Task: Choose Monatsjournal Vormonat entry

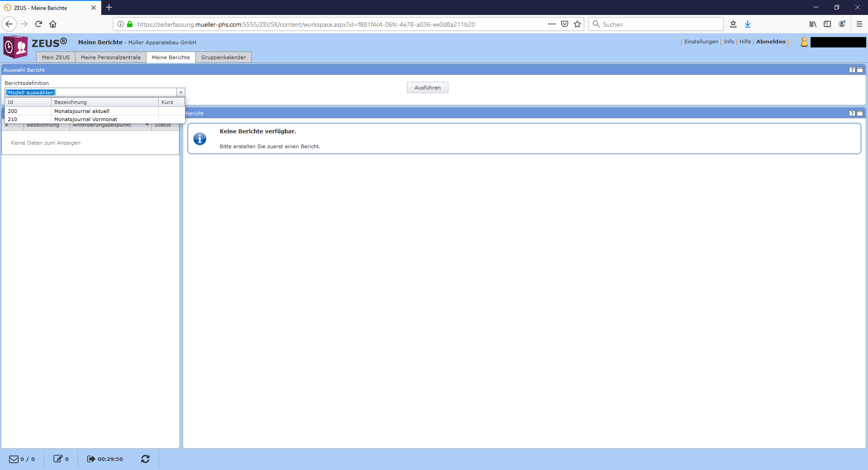Action: pos(85,119)
